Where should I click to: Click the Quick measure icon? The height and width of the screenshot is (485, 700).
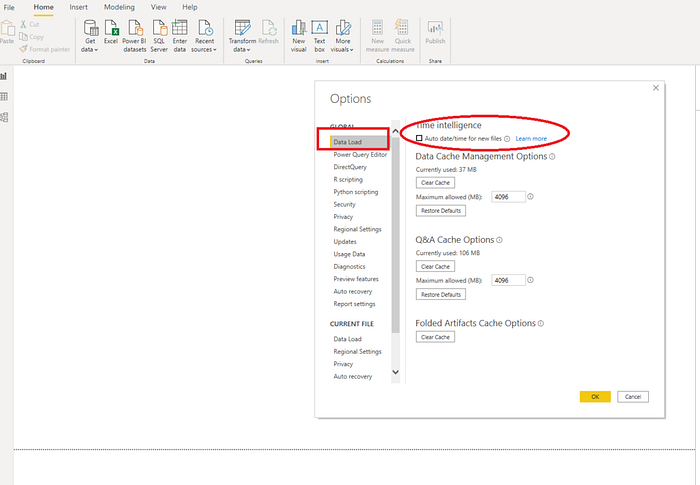(403, 36)
